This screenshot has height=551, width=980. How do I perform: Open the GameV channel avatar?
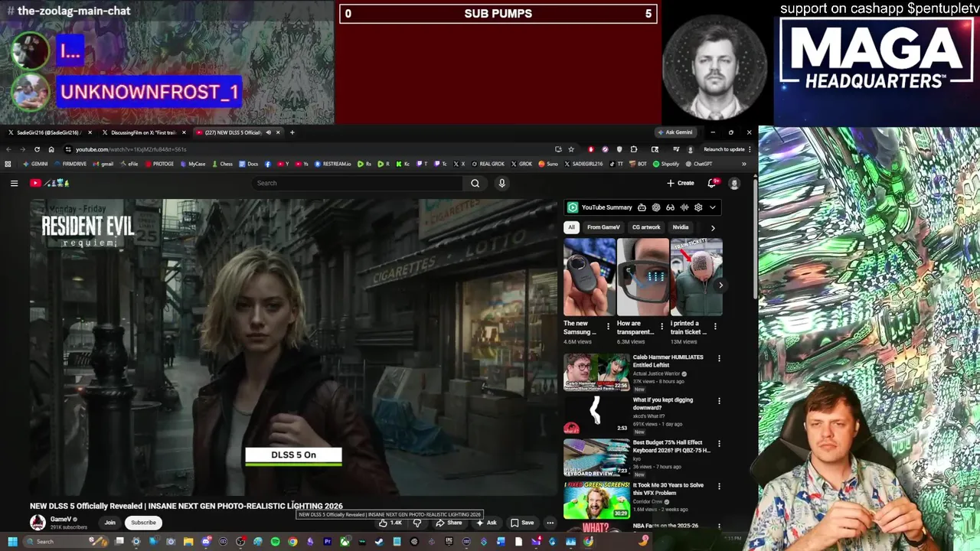(38, 523)
